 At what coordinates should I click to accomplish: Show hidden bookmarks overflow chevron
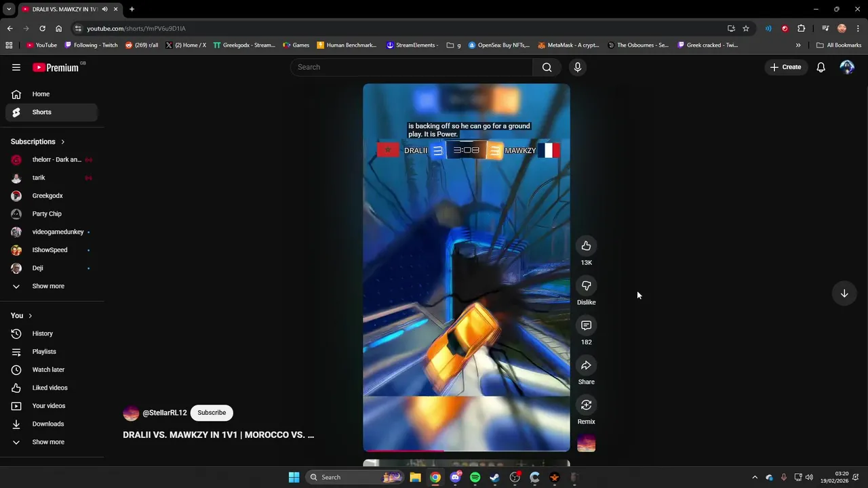[798, 45]
